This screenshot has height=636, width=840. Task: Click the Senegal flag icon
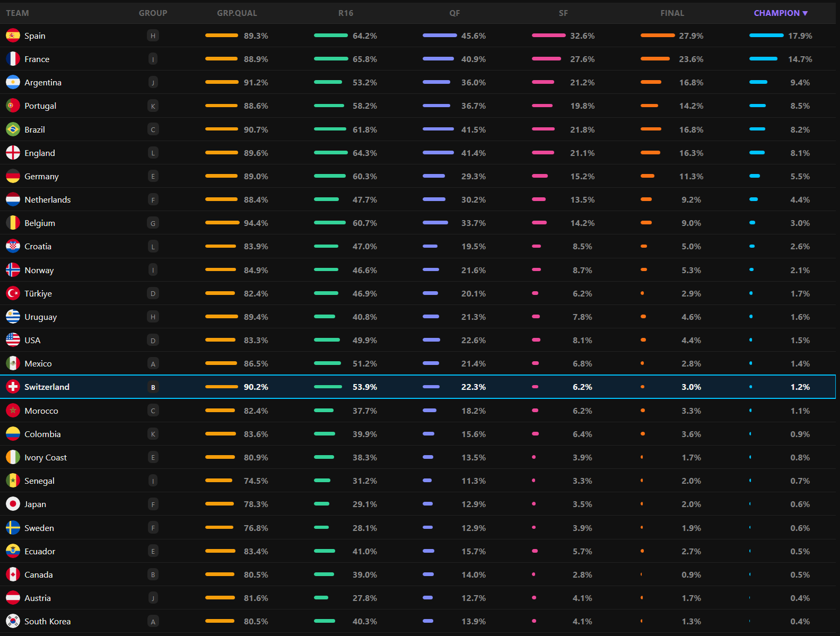click(x=13, y=481)
